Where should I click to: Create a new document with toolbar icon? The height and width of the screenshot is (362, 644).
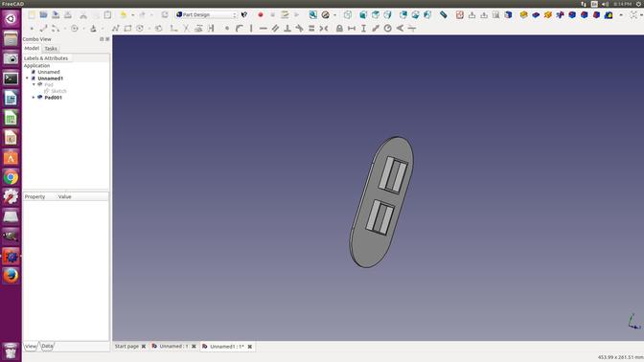coord(32,14)
